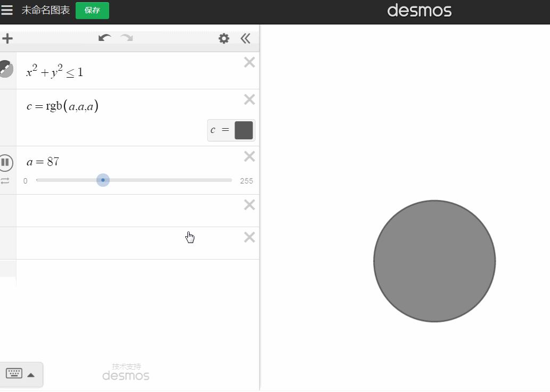Click the desmos logo in header
The height and width of the screenshot is (392, 550).
click(420, 11)
